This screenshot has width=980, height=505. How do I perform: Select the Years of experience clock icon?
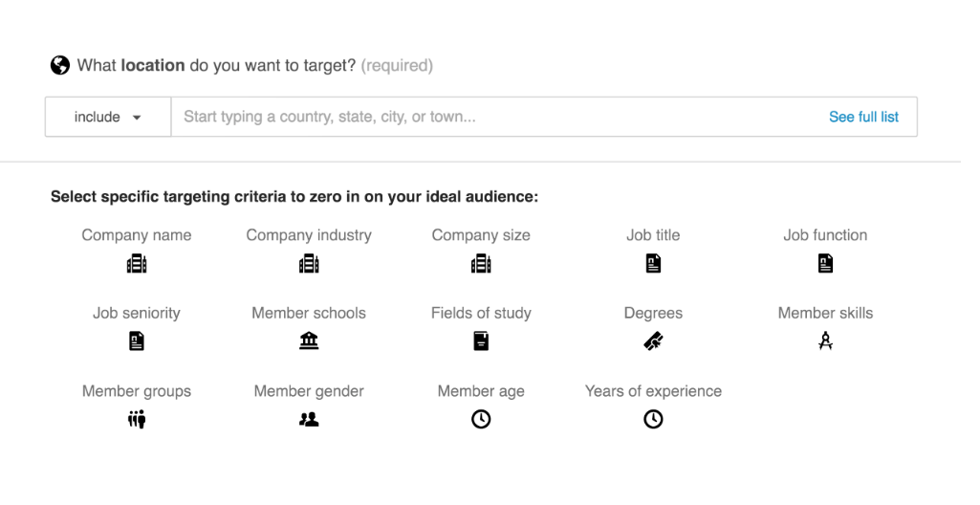(653, 419)
